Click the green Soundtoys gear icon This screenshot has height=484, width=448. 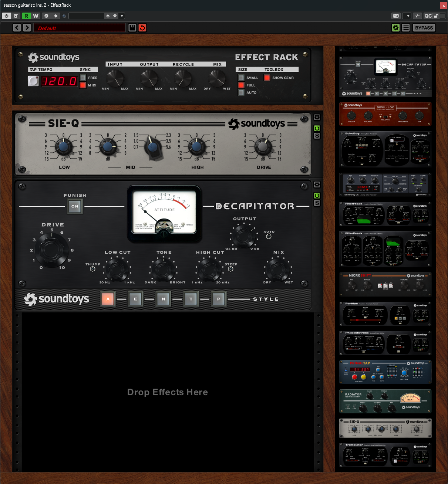click(396, 28)
